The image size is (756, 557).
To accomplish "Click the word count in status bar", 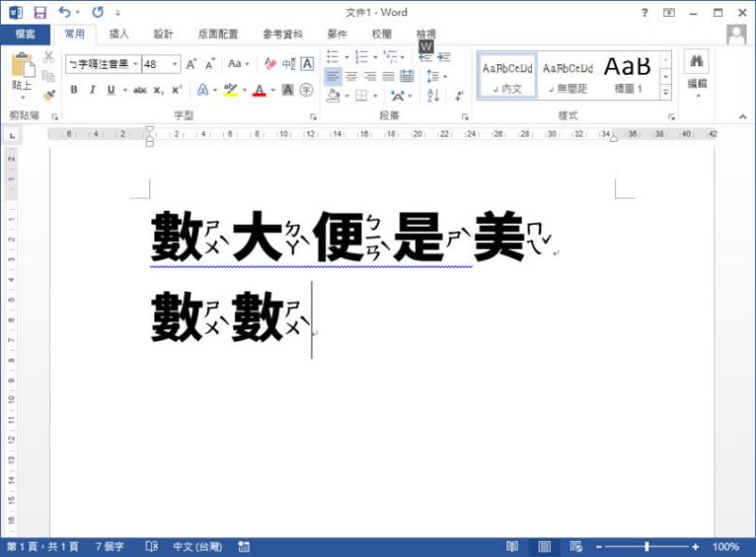I will [110, 547].
